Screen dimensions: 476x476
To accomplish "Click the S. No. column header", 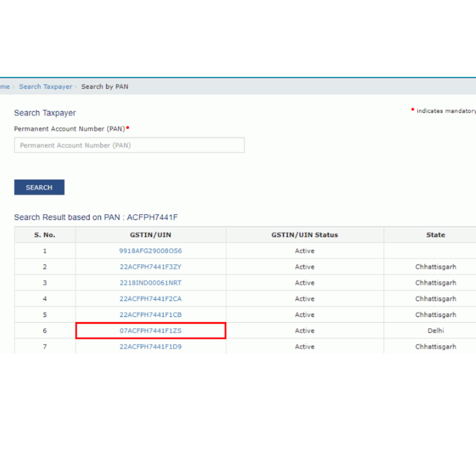I will point(45,235).
